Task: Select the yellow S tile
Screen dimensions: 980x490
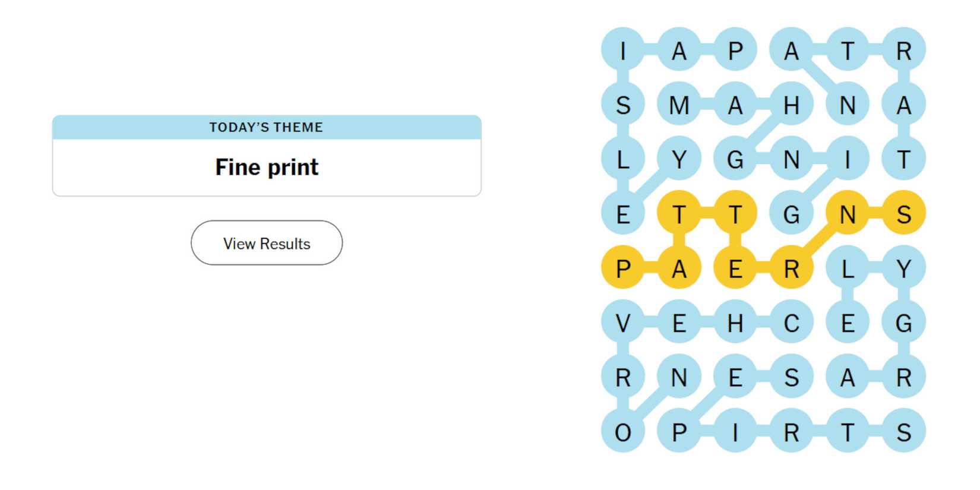Action: tap(904, 214)
